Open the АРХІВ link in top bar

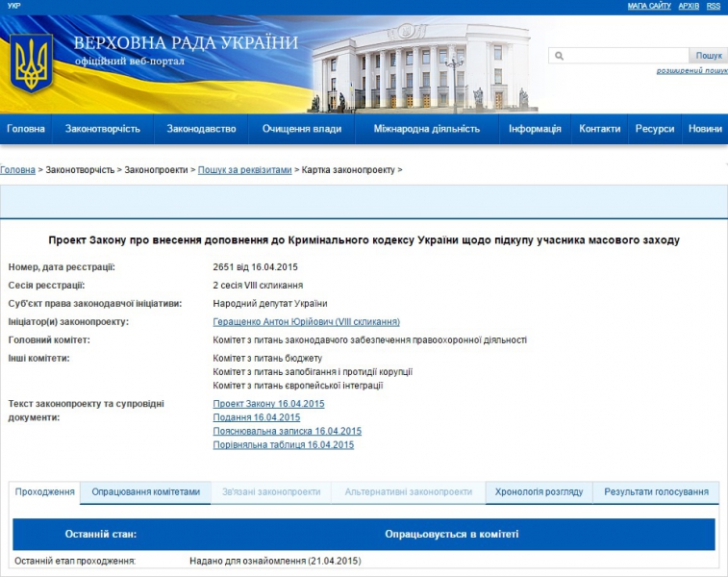click(x=689, y=6)
